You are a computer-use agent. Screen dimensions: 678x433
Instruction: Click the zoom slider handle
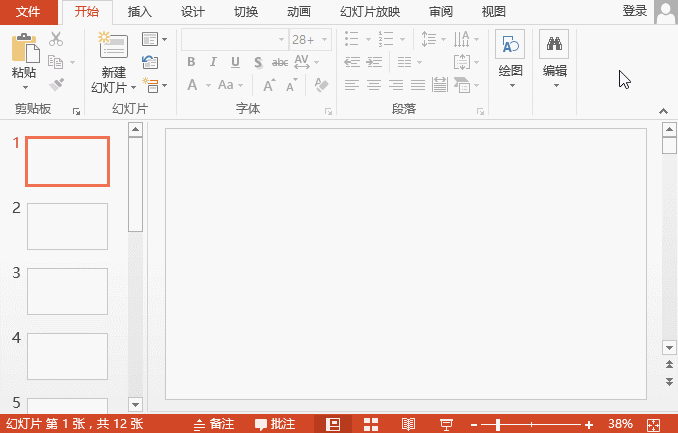pyautogui.click(x=498, y=425)
